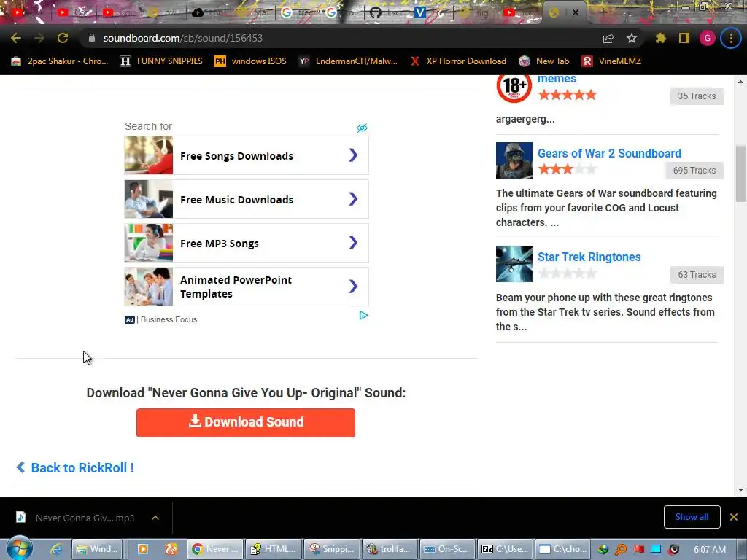This screenshot has width=747, height=560.
Task: Close the active soundboard tab
Action: click(x=576, y=13)
